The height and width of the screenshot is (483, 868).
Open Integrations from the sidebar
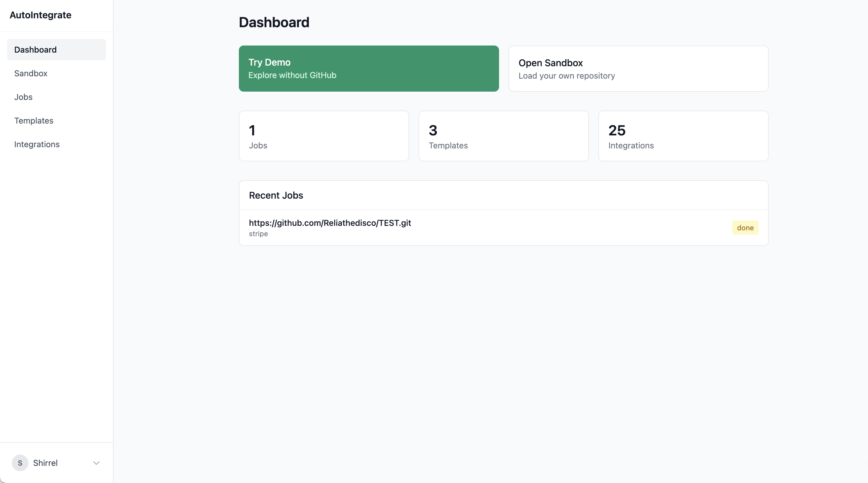click(x=37, y=144)
